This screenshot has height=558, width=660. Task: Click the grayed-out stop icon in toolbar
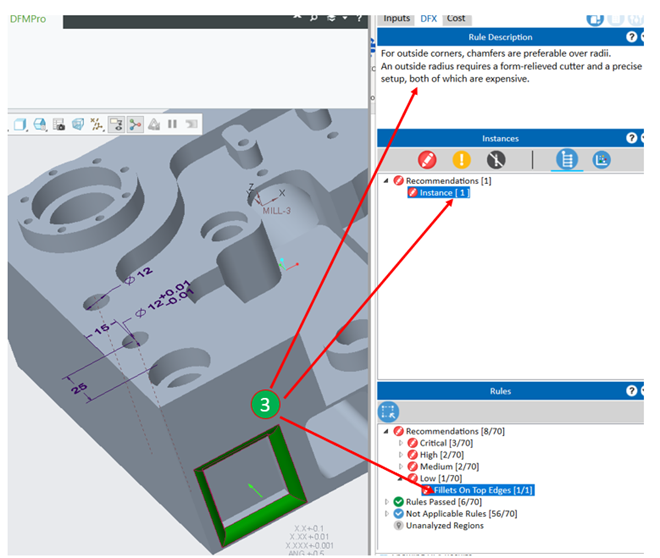tap(192, 124)
